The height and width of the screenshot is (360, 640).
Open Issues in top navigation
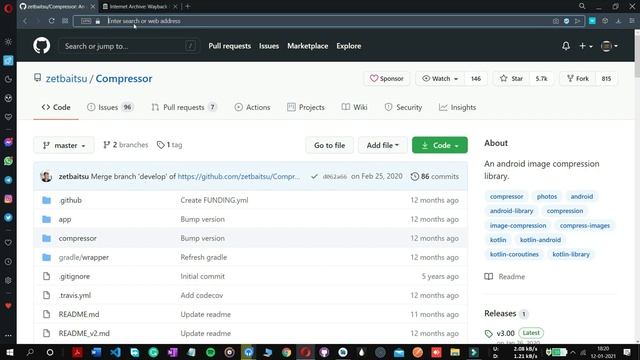pos(269,46)
